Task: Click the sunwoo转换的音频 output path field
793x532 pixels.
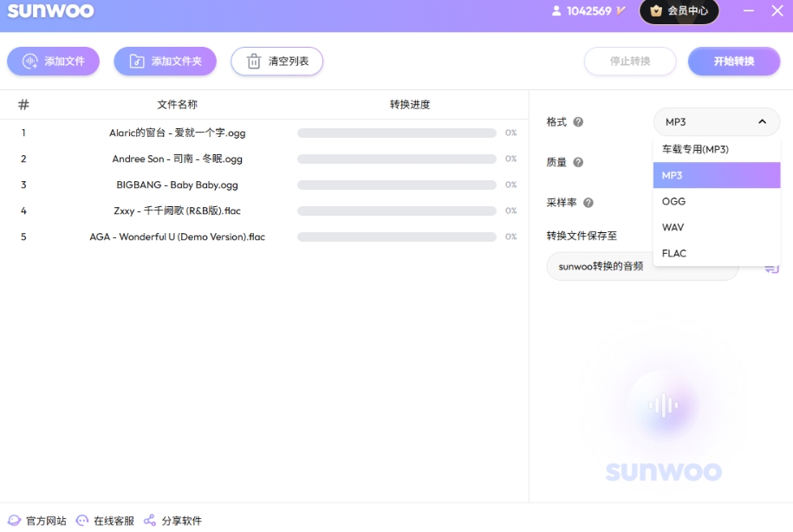Action: [643, 266]
